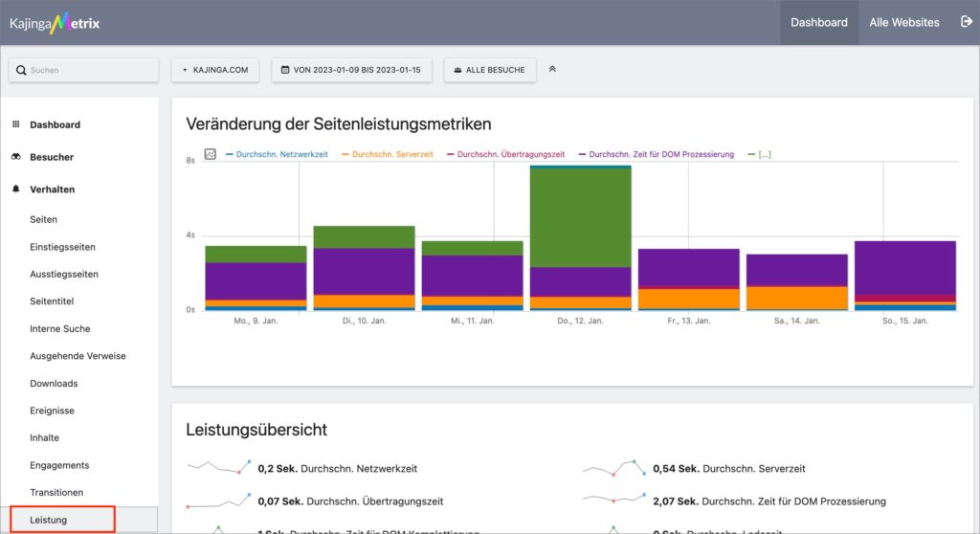Switch to Dashboard tab in header
Screen dimensions: 980x534
point(819,23)
